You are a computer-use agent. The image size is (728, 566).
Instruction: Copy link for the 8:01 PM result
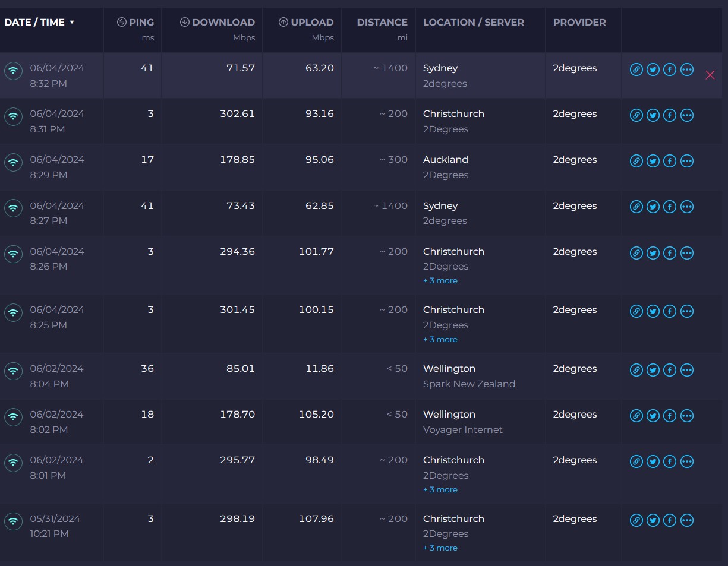click(x=636, y=461)
